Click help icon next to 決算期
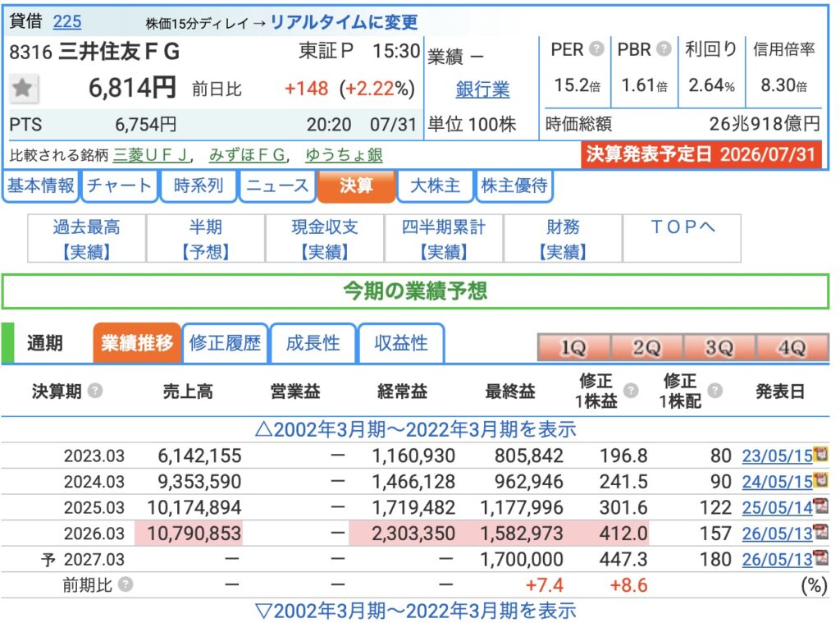 (95, 391)
